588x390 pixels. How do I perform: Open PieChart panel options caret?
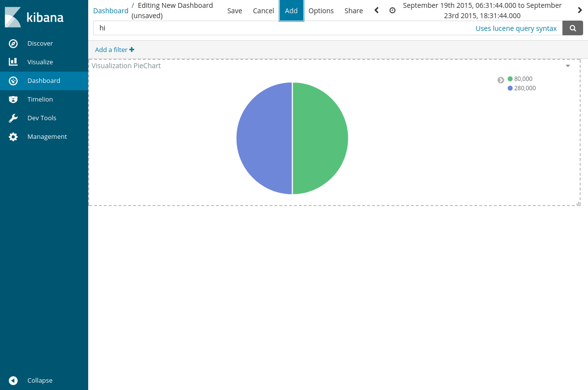click(x=568, y=66)
